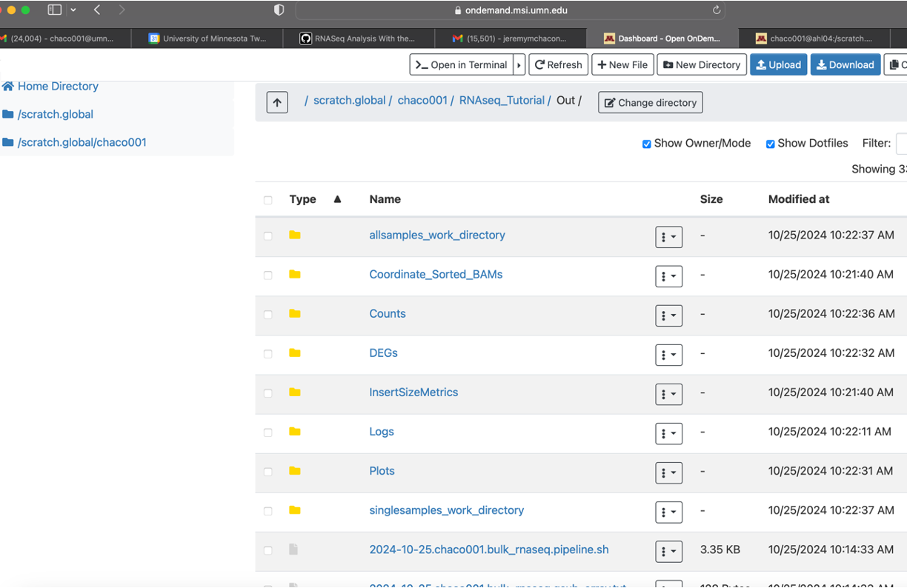Viewport: 907px width, 588px height.
Task: Go back with browser back arrow
Action: click(x=97, y=10)
